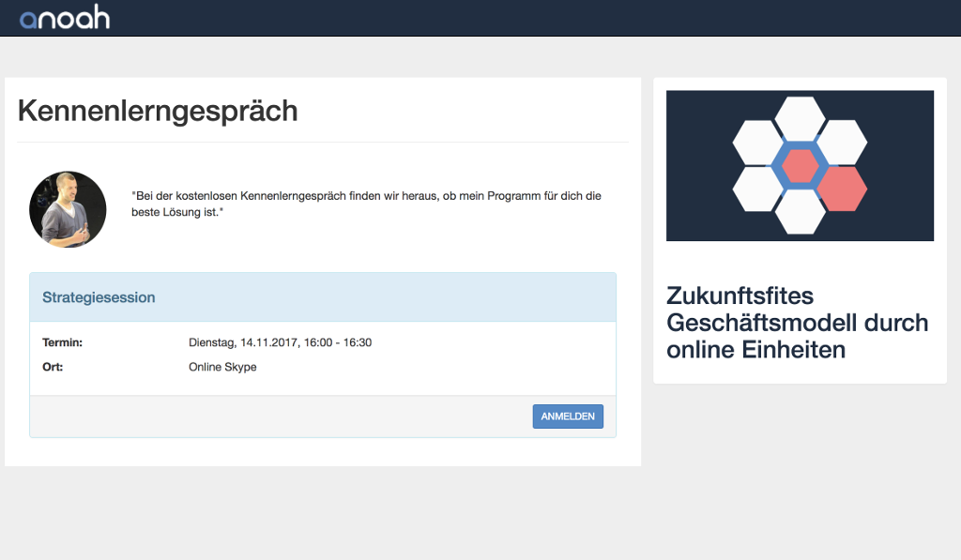Screen dimensions: 961x560
Task: Click the anoah logo in header
Action: pos(65,18)
